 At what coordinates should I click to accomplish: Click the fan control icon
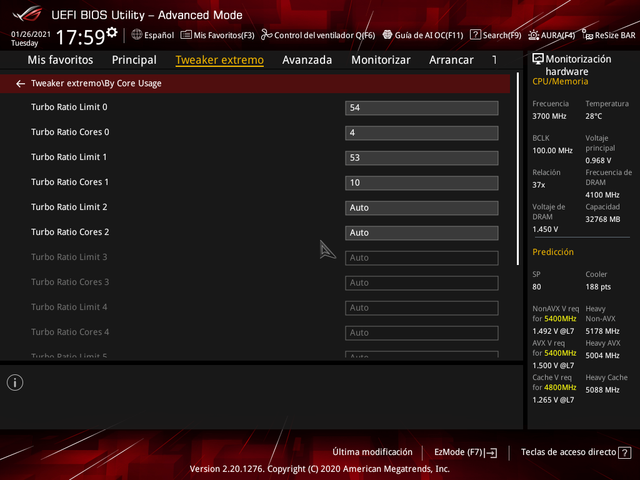tap(267, 35)
